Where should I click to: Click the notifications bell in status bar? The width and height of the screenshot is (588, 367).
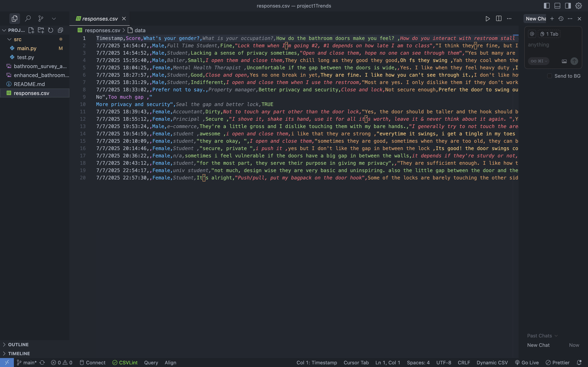(x=579, y=362)
